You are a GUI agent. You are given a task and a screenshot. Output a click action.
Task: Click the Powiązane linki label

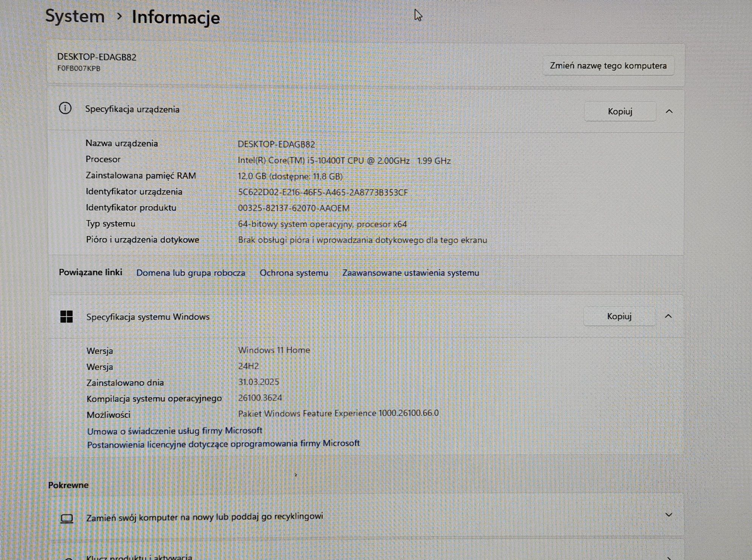click(x=90, y=272)
